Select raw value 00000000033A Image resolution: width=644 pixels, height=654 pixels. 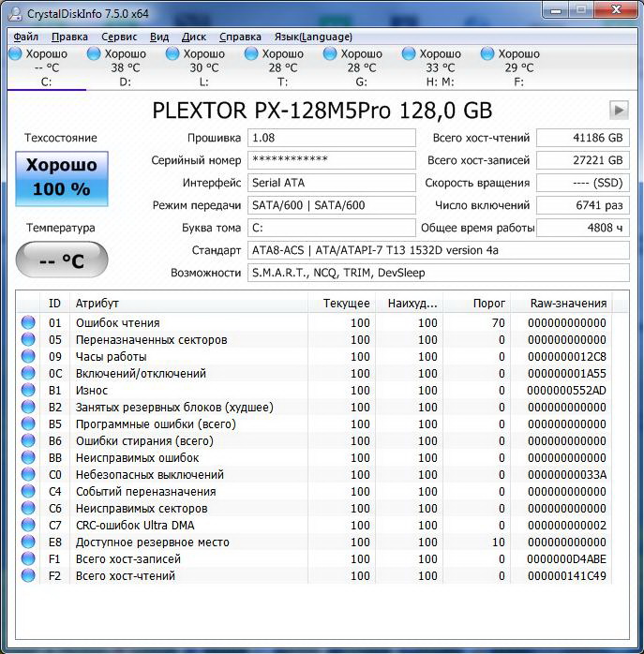(x=567, y=475)
